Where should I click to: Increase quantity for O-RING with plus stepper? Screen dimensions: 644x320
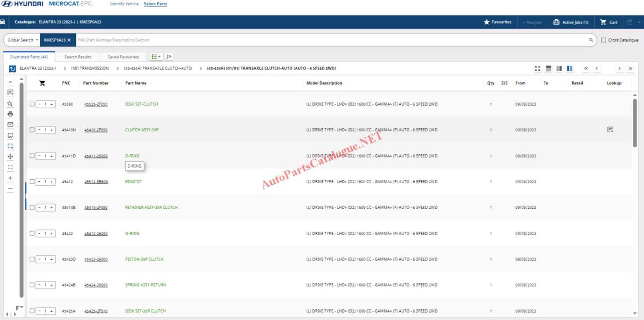(x=52, y=233)
